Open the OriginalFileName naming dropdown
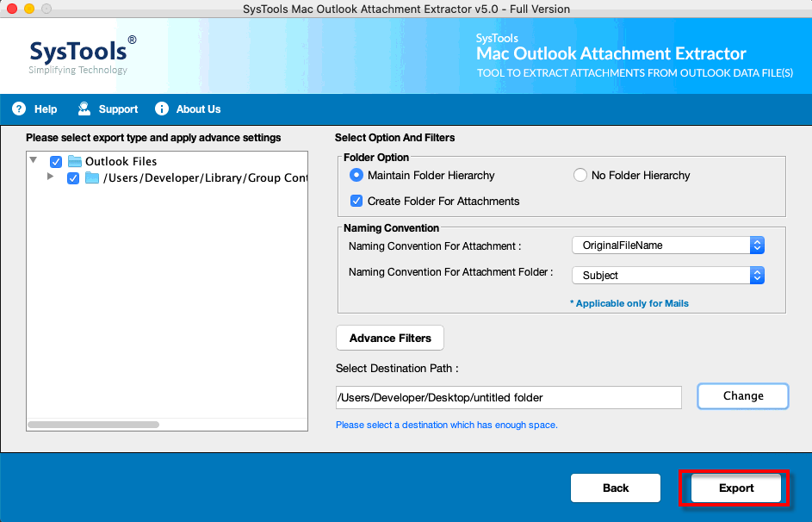 point(668,245)
